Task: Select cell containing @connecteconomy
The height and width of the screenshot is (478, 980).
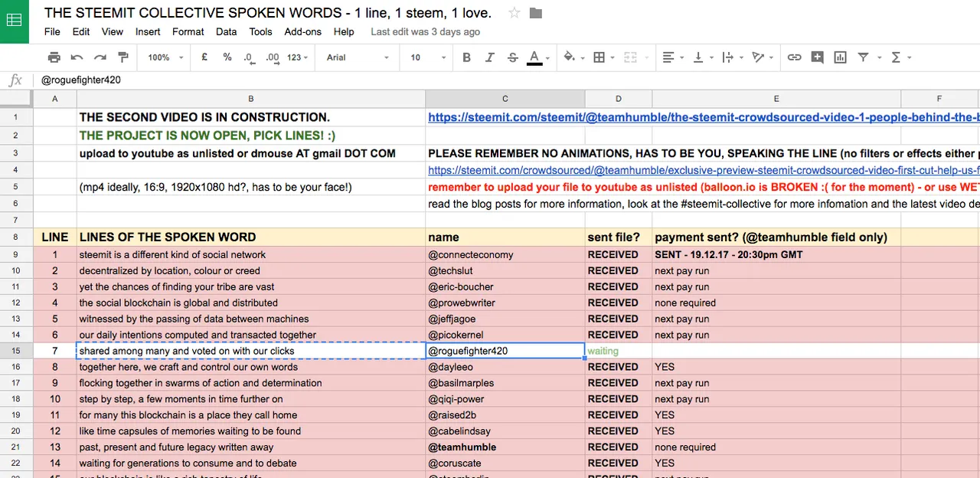Action: click(505, 254)
